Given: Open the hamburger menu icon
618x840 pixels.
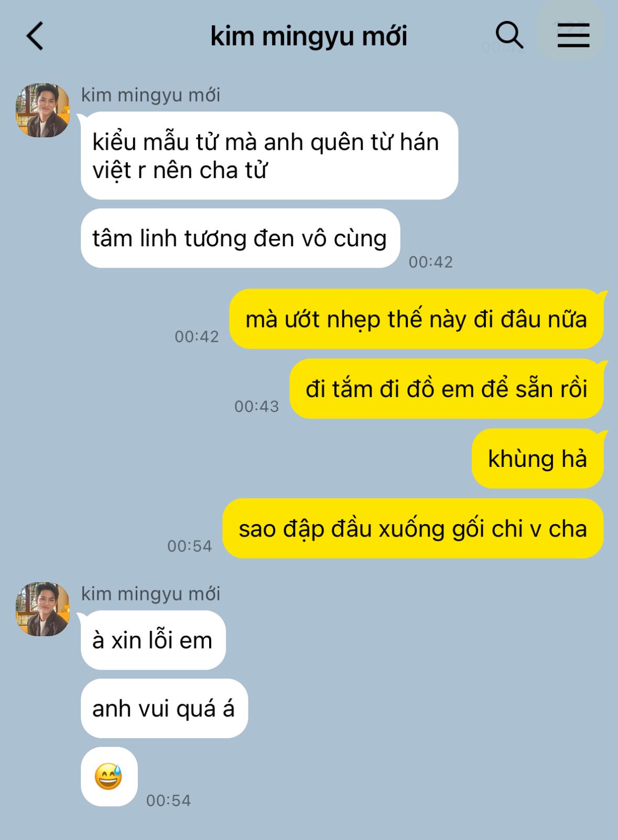Looking at the screenshot, I should (573, 36).
